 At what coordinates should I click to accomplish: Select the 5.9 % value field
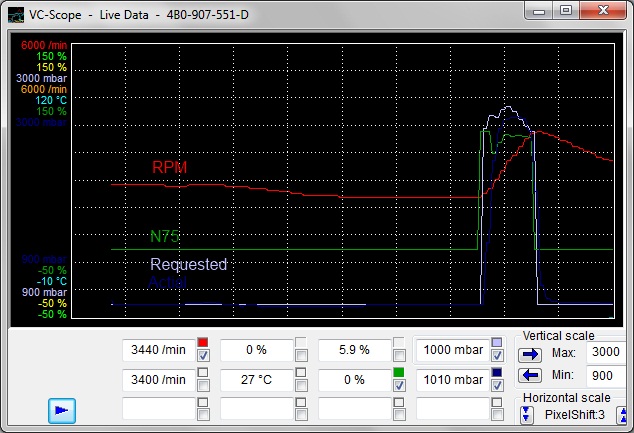(351, 350)
